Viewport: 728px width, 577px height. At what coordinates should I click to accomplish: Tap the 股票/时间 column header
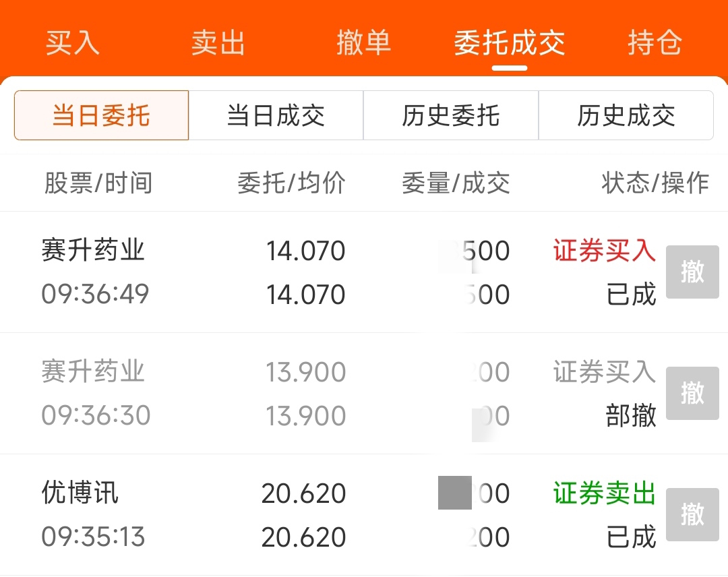98,183
